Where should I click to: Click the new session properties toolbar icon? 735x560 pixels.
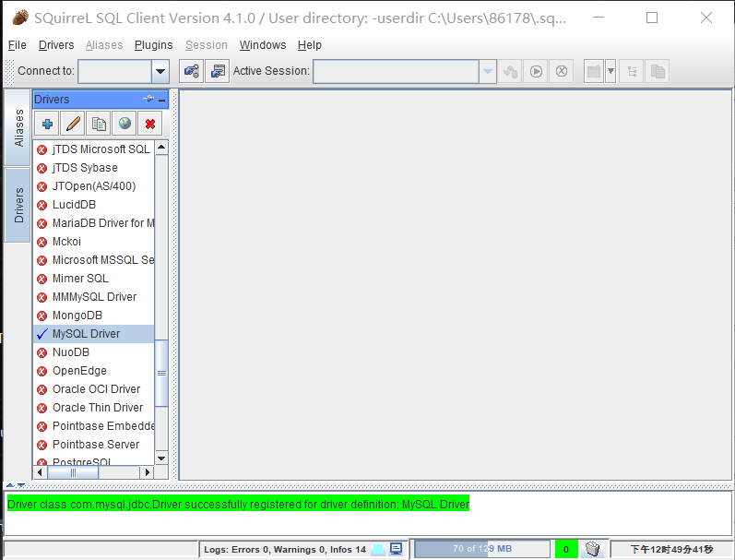[x=218, y=71]
